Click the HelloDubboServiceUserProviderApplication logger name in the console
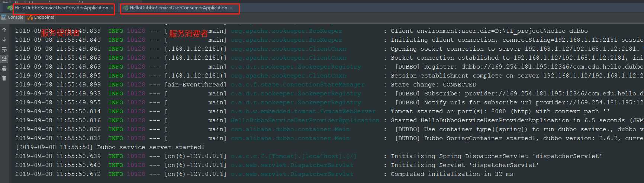The height and width of the screenshot is (183, 644). click(x=305, y=120)
